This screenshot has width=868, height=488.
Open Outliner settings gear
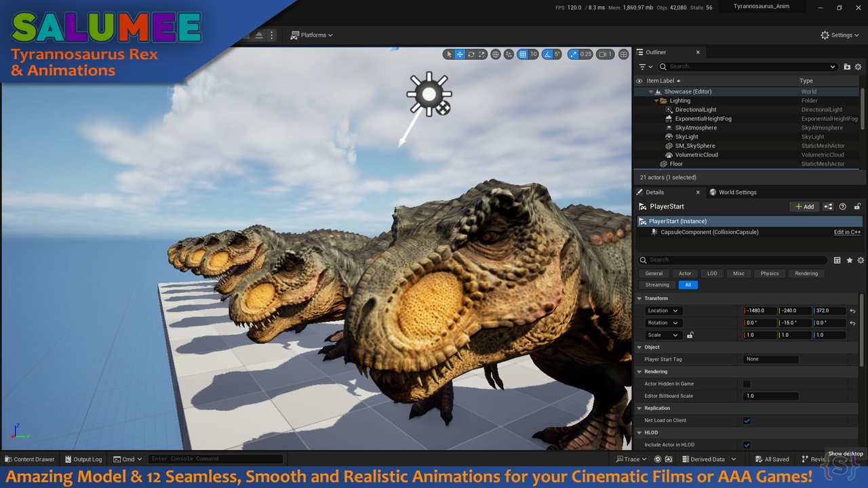(858, 66)
